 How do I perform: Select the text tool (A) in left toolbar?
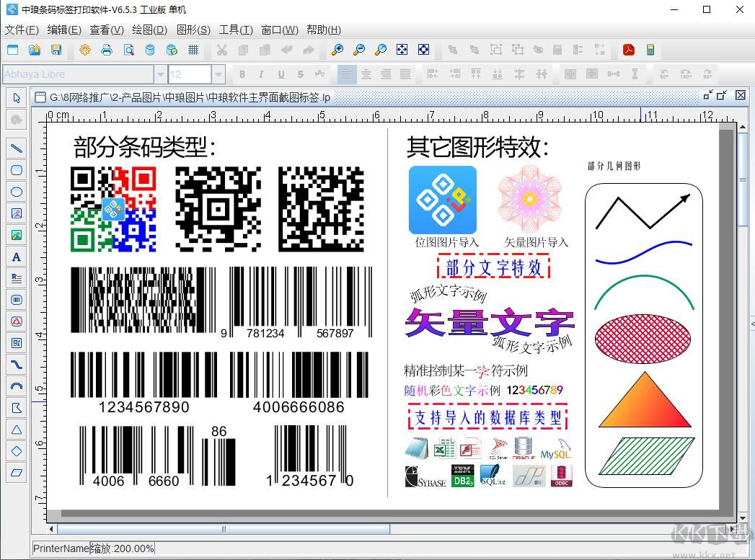(x=17, y=257)
